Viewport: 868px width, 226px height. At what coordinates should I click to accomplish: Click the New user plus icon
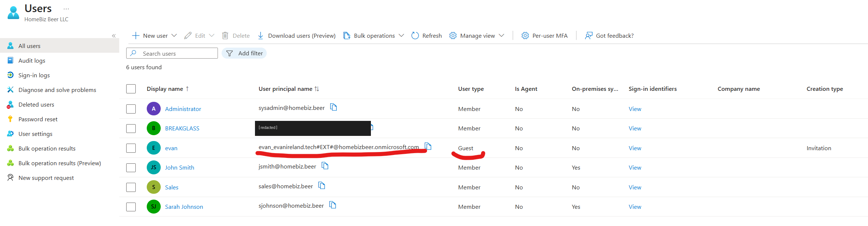point(135,36)
